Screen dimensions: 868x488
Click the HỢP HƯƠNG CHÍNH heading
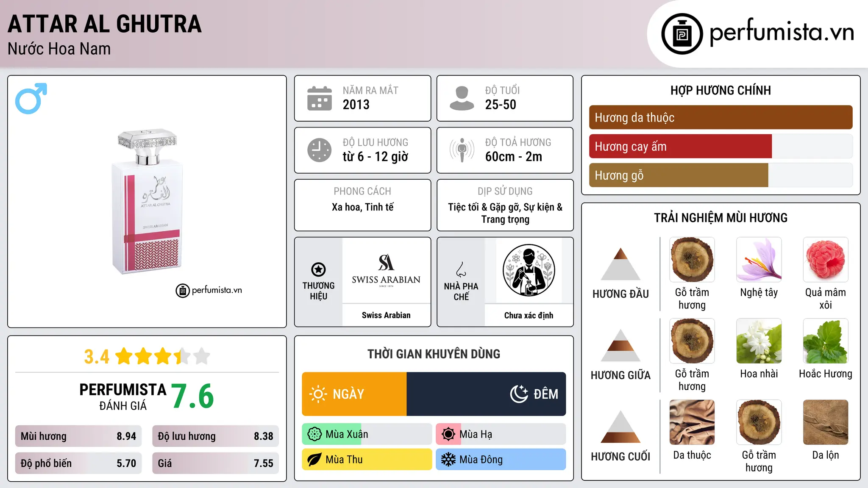721,90
